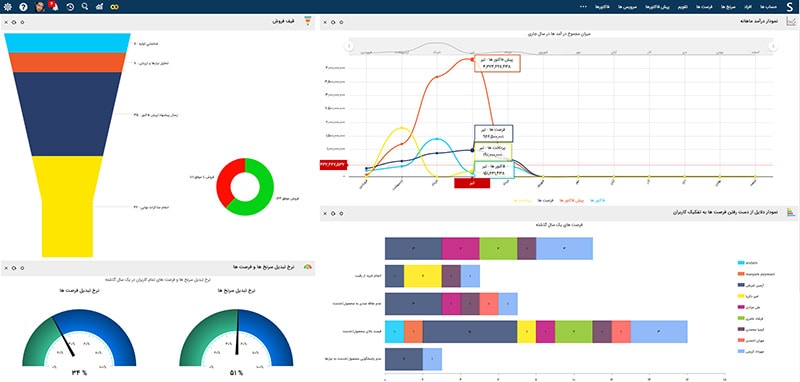800x382 pixels.
Task: Open gear settings of monthly income chart widget
Action: [333, 22]
